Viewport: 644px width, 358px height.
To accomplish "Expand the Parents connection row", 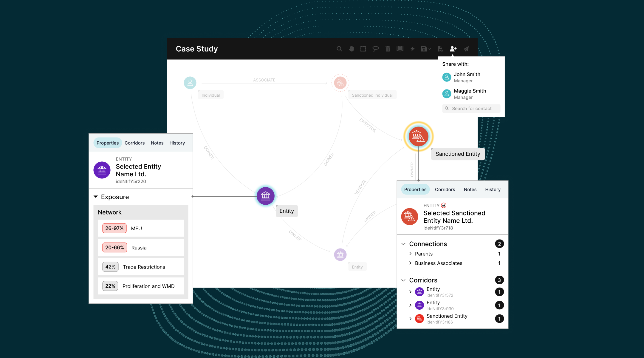I will click(x=411, y=254).
